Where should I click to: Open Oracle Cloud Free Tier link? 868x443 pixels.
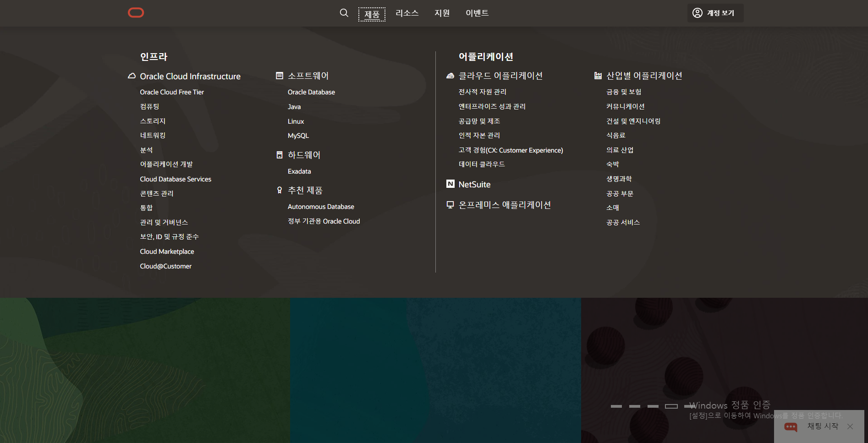172,92
